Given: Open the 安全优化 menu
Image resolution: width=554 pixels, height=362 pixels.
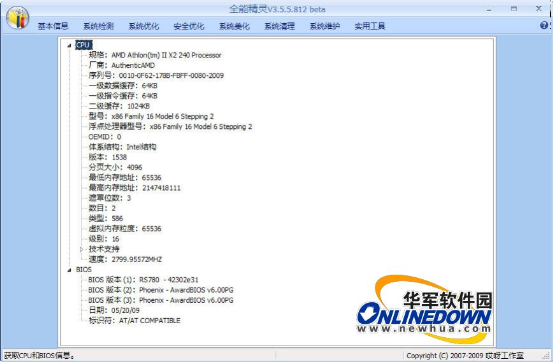Looking at the screenshot, I should (189, 26).
